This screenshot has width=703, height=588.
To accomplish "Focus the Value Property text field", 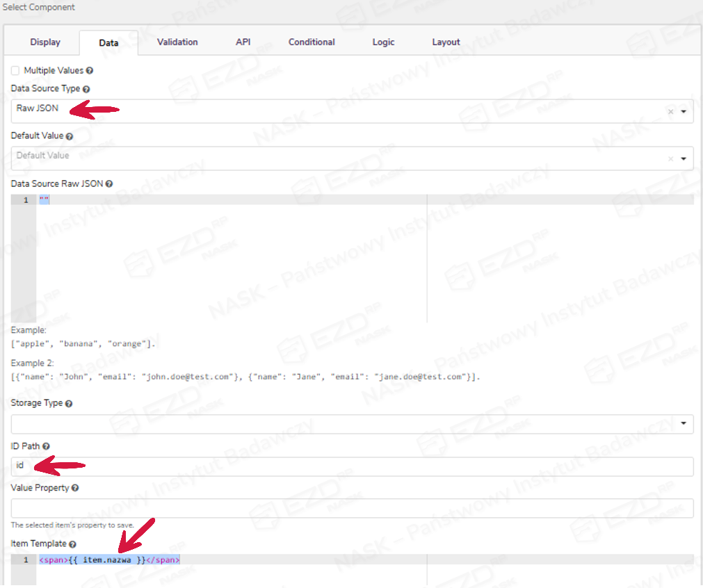I will click(352, 508).
